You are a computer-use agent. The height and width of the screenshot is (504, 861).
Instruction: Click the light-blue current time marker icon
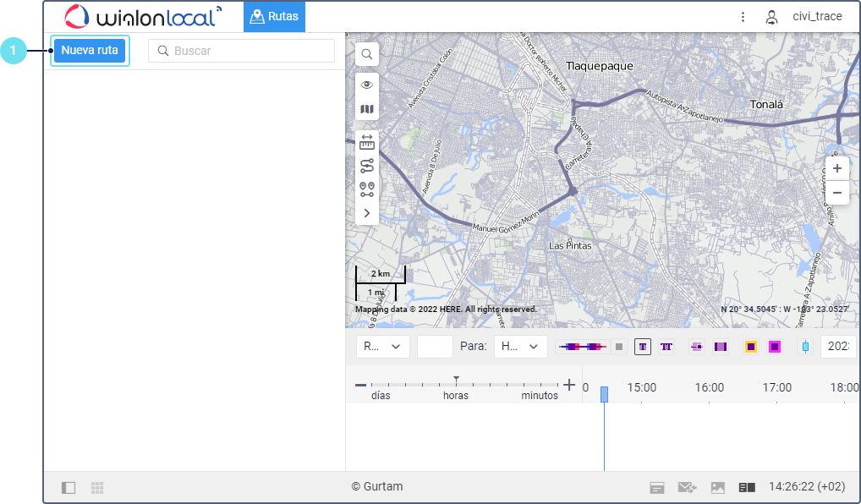pos(805,347)
